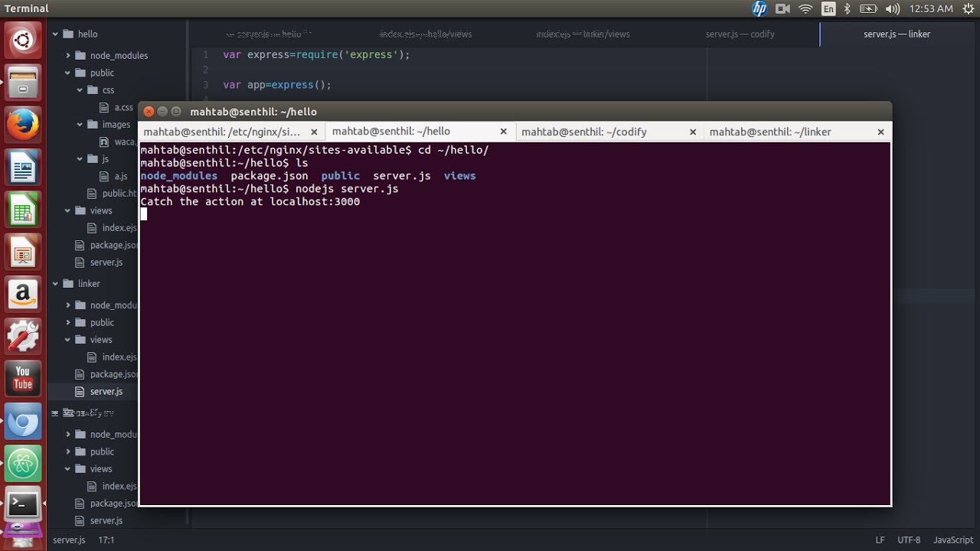This screenshot has height=551, width=980.
Task: Change the JavaScript grammar in status bar
Action: coord(953,540)
